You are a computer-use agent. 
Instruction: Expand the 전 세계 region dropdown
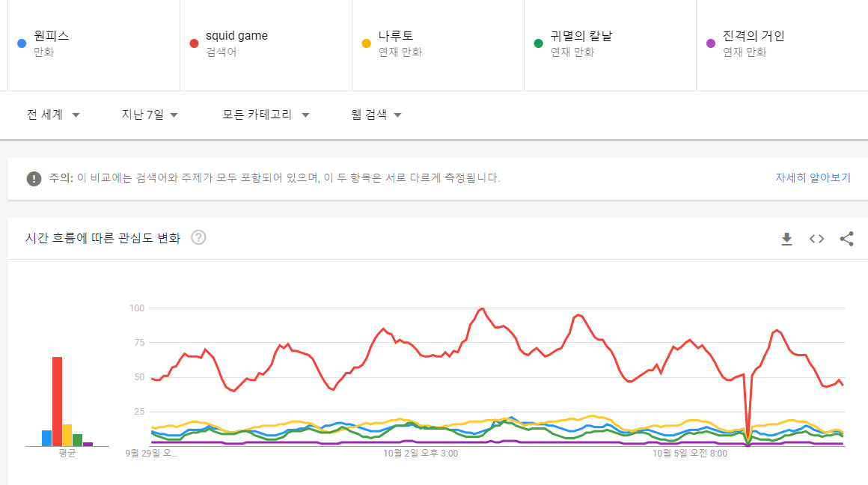tap(53, 115)
